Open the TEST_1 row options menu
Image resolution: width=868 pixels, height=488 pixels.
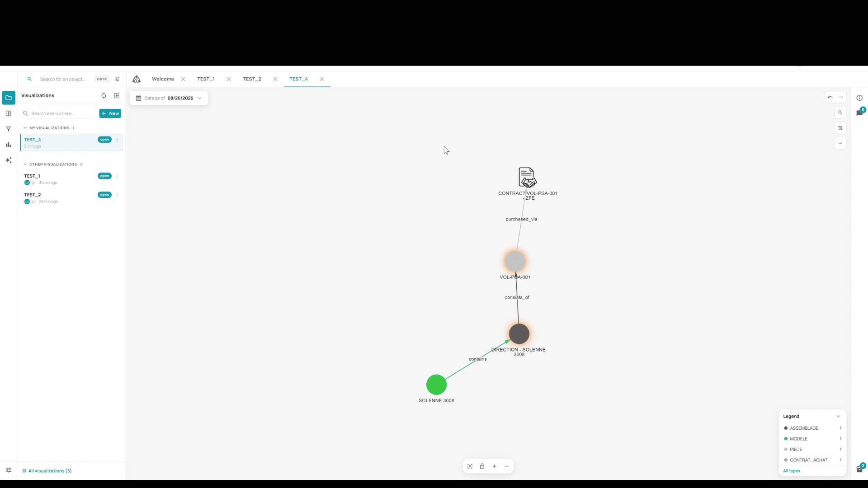(117, 176)
